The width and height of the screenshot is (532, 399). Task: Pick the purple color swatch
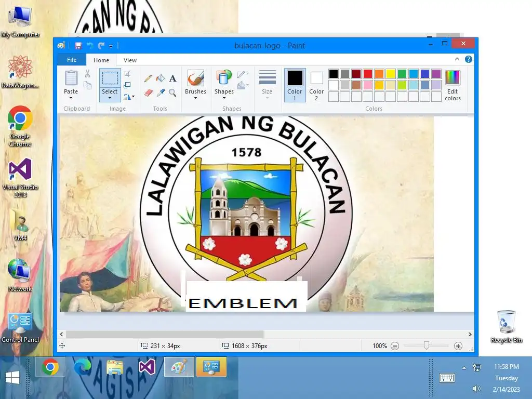pyautogui.click(x=436, y=74)
